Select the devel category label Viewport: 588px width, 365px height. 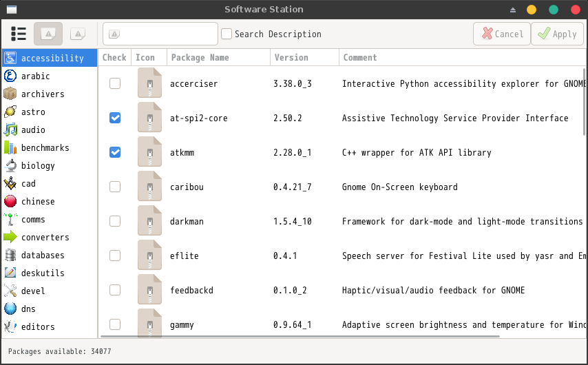[33, 291]
